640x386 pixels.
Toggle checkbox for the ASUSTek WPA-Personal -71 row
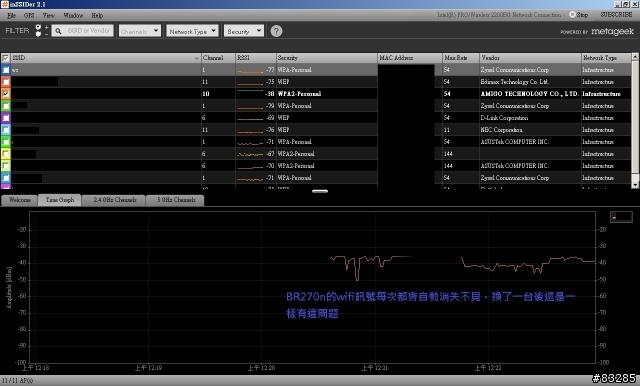6,142
